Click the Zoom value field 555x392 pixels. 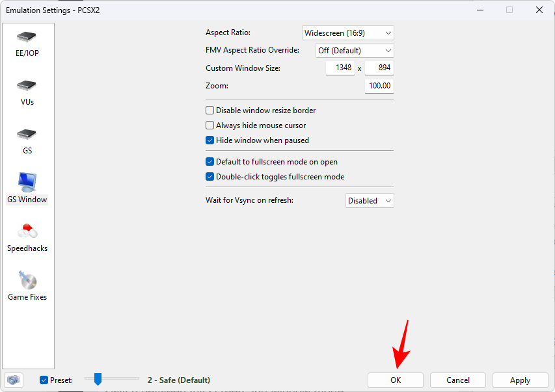click(x=379, y=86)
